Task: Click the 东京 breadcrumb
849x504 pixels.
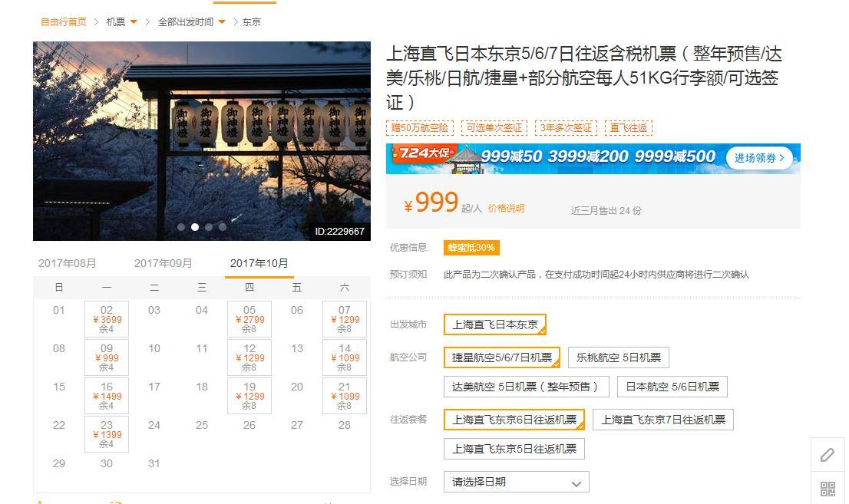Action: 252,22
